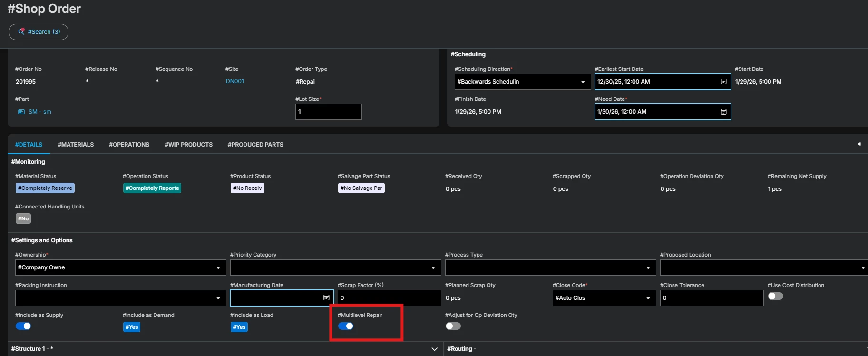Open Manufacturing Date calendar picker

[326, 298]
